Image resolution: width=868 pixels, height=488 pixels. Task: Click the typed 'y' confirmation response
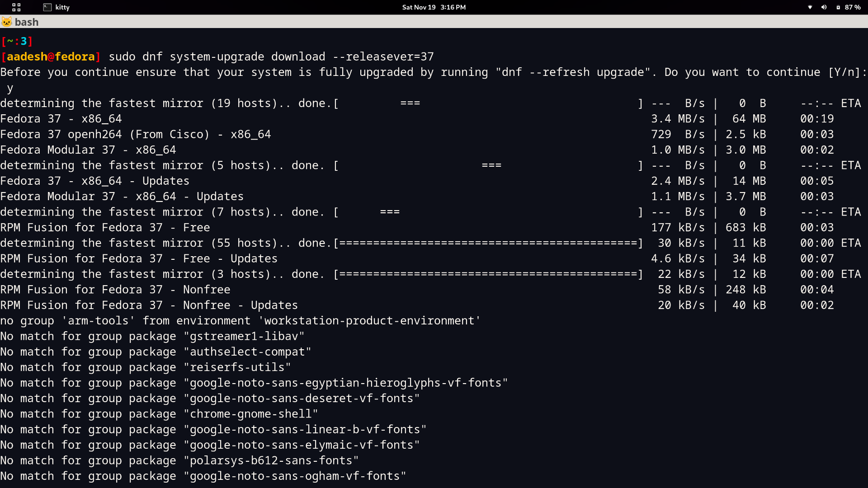coord(10,88)
